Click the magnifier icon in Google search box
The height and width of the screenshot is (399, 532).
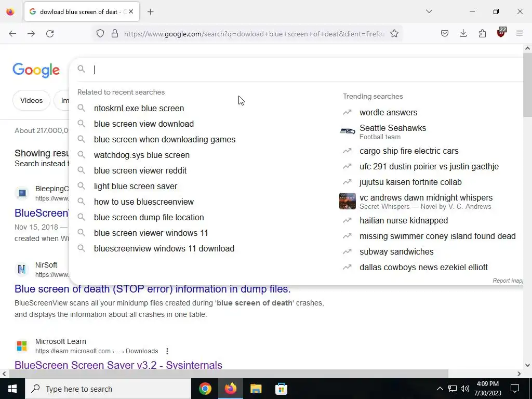[82, 69]
